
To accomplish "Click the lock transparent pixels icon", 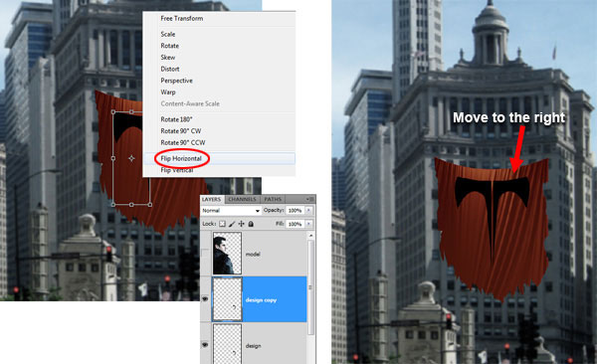I will click(222, 224).
